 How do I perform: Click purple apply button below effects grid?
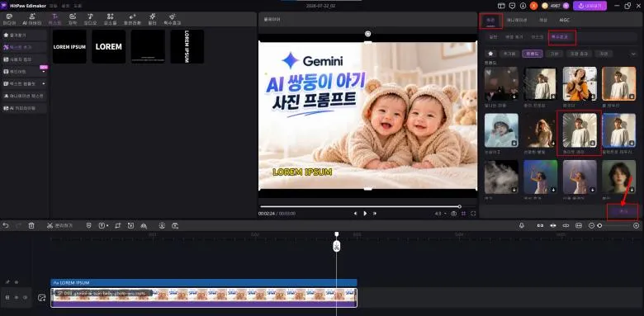coord(623,211)
